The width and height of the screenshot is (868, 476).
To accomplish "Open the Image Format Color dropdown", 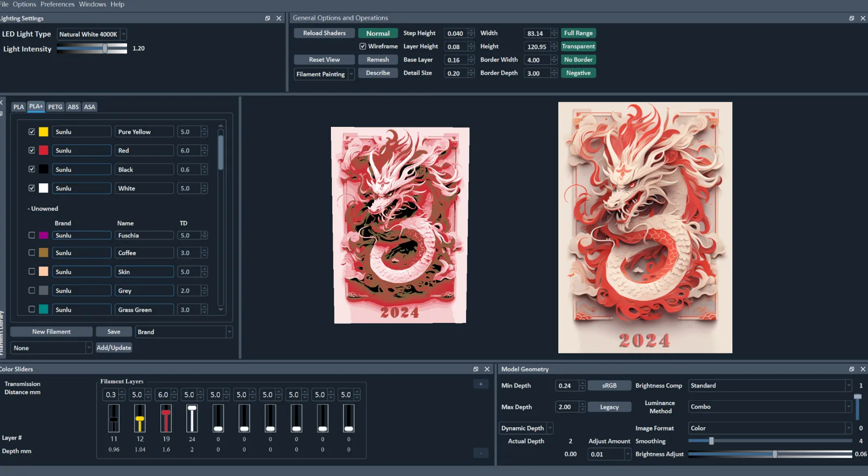I will 770,428.
